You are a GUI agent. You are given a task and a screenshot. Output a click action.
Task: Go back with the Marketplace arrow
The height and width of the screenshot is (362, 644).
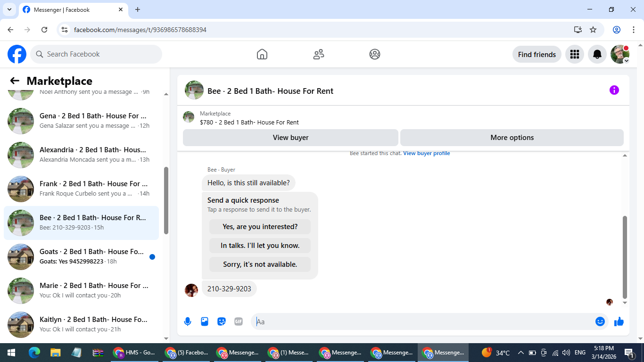(x=15, y=81)
